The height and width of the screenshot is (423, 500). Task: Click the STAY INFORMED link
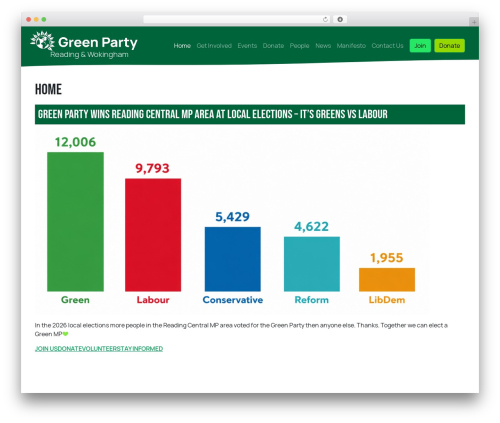pos(139,349)
